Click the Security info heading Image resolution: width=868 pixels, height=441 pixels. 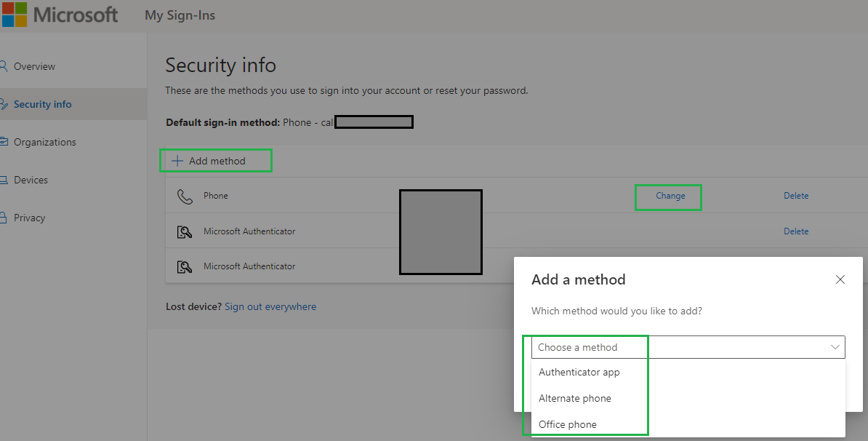point(220,65)
